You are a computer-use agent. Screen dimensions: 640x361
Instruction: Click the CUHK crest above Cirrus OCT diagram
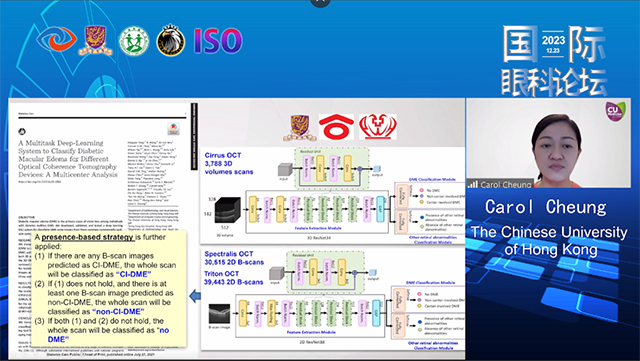pyautogui.click(x=300, y=128)
